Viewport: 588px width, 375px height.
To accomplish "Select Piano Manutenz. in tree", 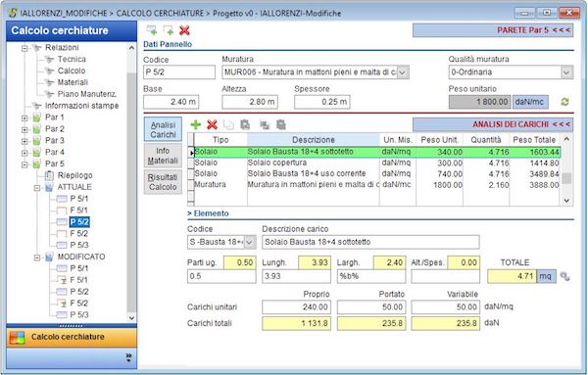I will click(86, 94).
